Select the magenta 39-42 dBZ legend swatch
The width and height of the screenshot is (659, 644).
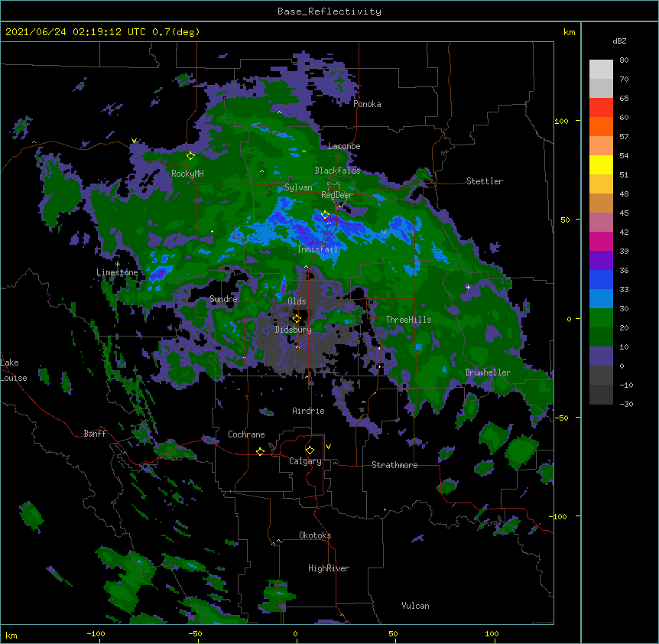[x=601, y=241]
